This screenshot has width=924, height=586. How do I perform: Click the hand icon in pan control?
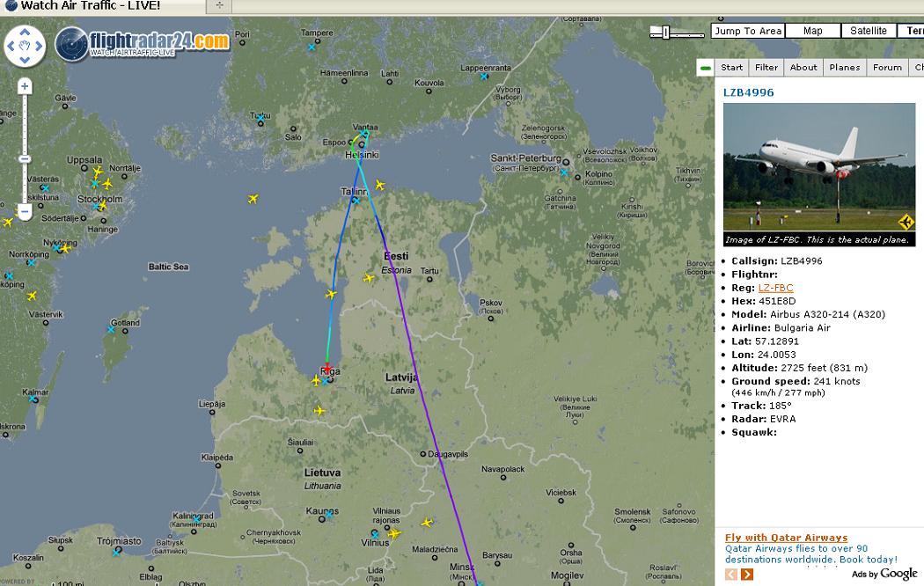click(x=25, y=46)
